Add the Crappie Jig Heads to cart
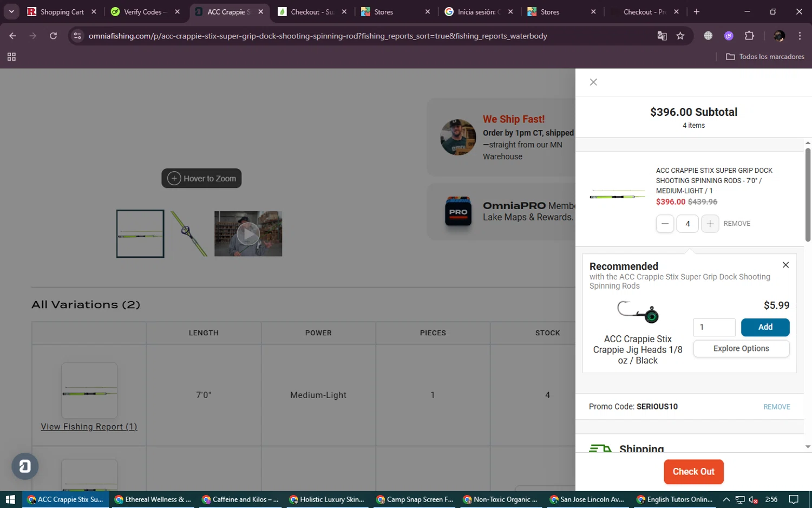The image size is (812, 508). click(765, 327)
